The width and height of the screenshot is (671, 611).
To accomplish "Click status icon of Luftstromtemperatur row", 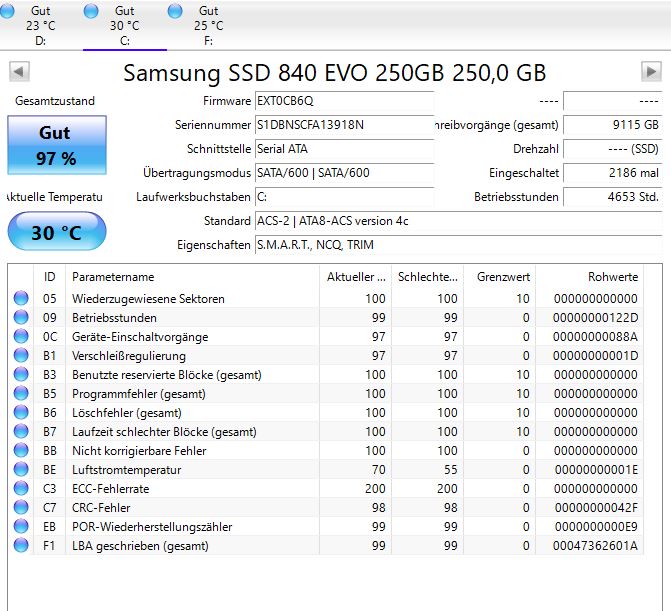I will click(21, 469).
